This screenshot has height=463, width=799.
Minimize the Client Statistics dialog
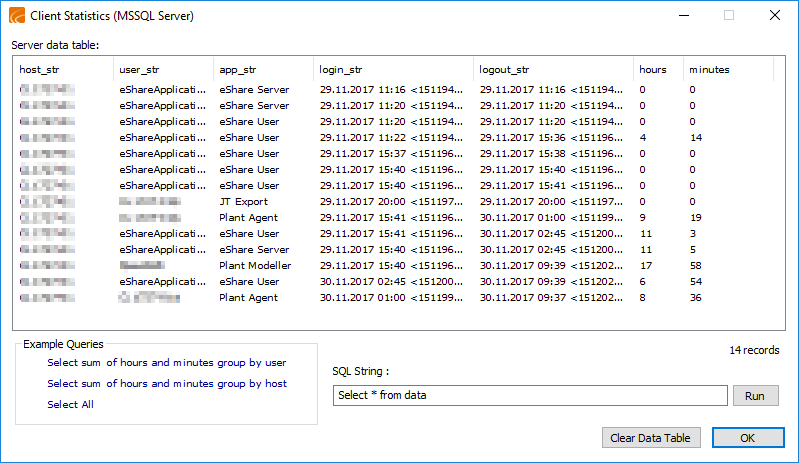(x=683, y=16)
